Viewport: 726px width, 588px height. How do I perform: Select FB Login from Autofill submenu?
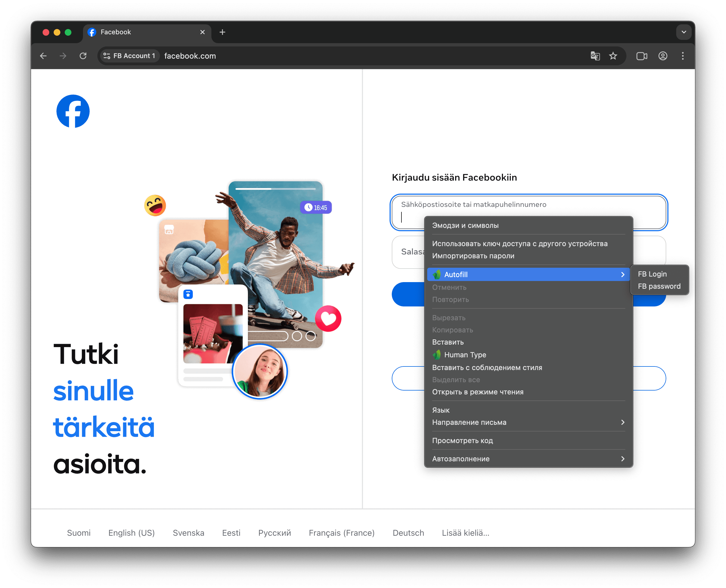tap(652, 274)
